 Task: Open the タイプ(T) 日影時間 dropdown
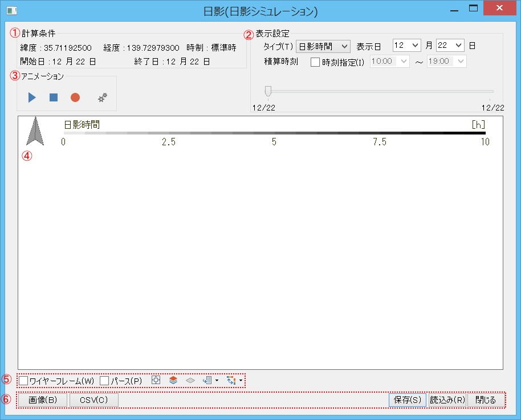(x=323, y=46)
